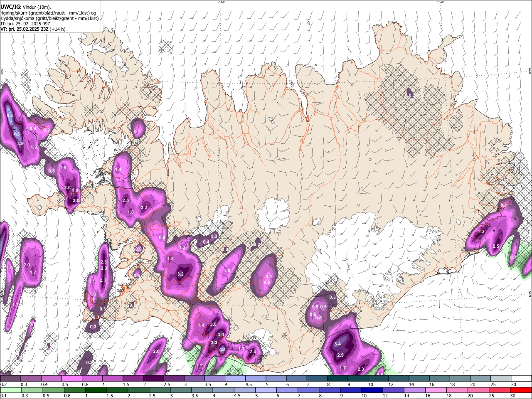Image resolution: width=532 pixels, height=399 pixels.
Task: Click the '2.2' precipitation value on the map
Action: coord(144,208)
